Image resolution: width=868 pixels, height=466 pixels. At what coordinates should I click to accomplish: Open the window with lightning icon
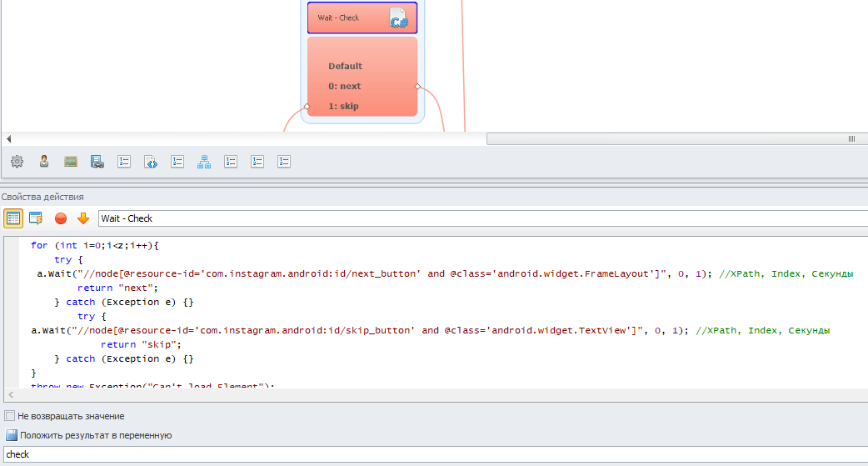coord(36,218)
